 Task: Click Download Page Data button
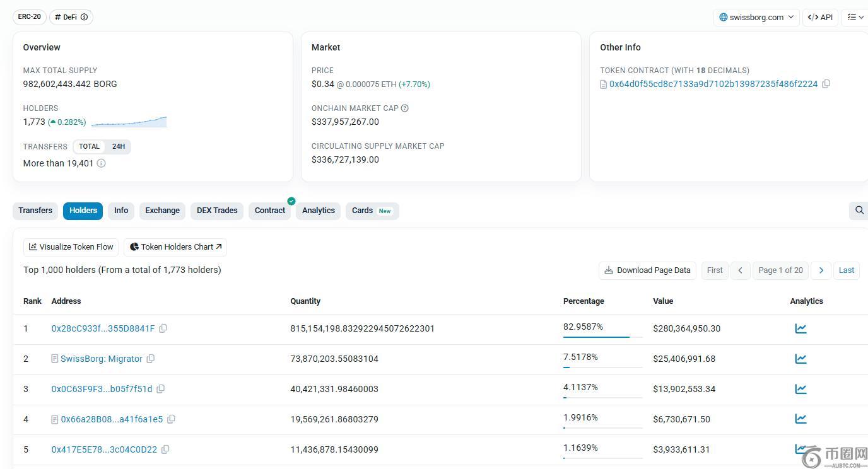[x=647, y=270]
